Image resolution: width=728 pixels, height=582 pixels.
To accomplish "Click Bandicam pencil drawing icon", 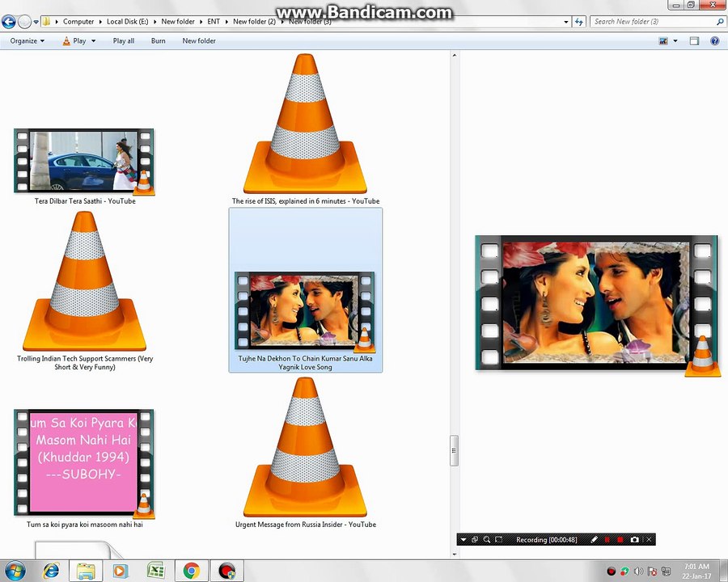I will click(x=595, y=540).
